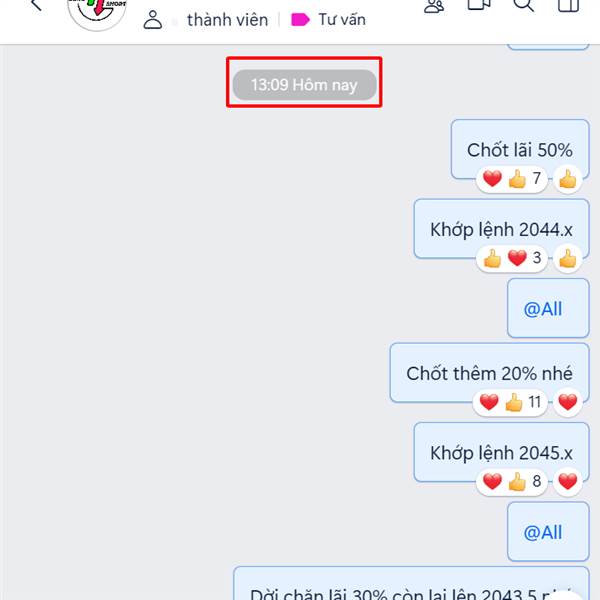Start a video call
This screenshot has height=600, width=600.
click(479, 5)
